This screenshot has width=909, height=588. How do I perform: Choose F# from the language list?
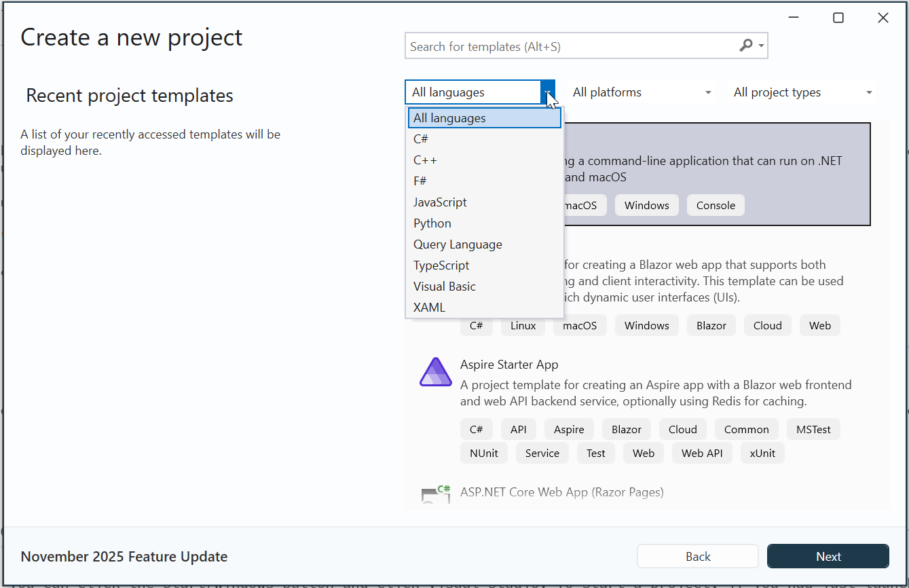coord(485,181)
